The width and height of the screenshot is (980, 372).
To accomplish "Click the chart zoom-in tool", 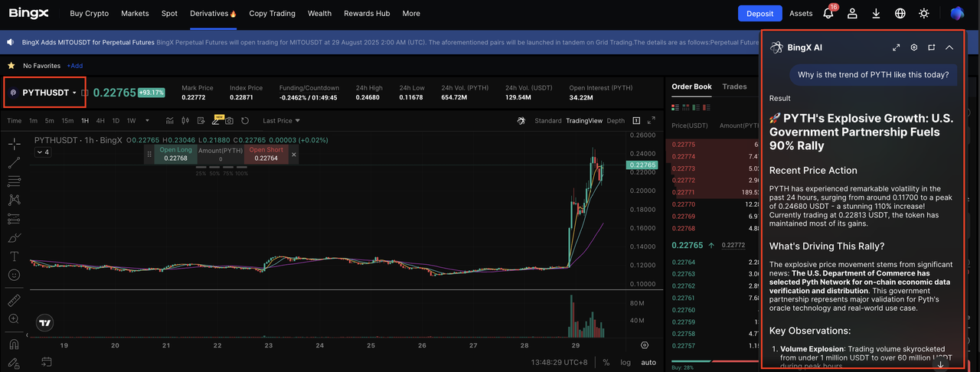I will point(14,318).
